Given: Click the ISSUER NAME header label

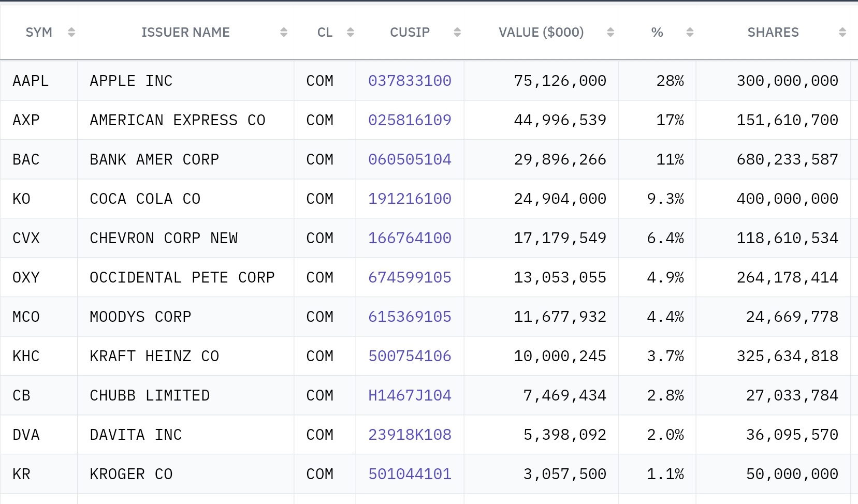Looking at the screenshot, I should coord(185,32).
